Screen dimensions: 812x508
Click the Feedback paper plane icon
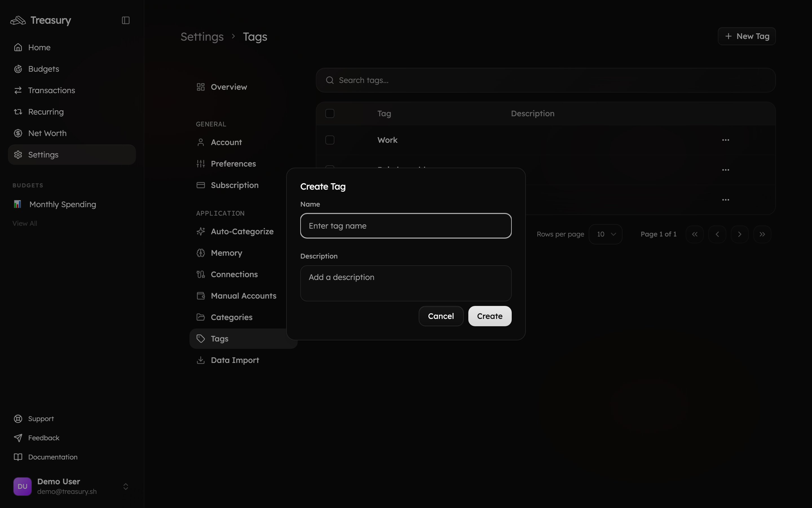[x=18, y=438]
